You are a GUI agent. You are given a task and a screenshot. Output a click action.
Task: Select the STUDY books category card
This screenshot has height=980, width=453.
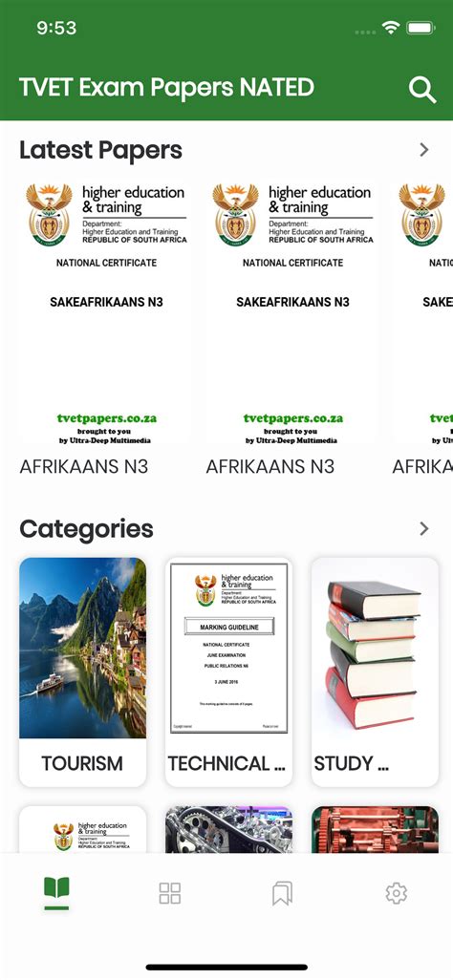click(375, 671)
